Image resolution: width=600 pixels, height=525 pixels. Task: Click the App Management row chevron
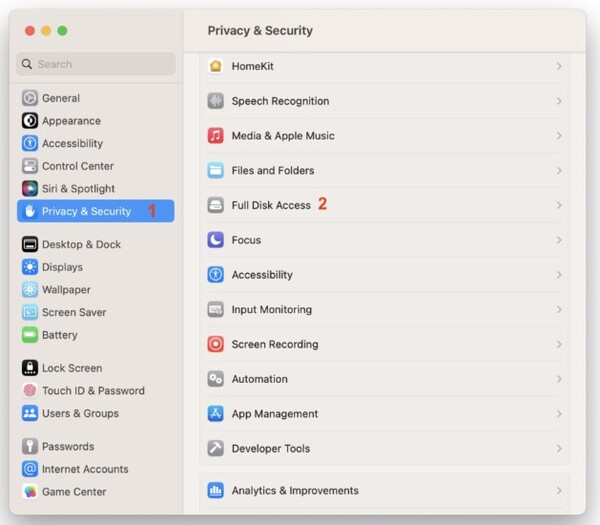click(x=559, y=414)
